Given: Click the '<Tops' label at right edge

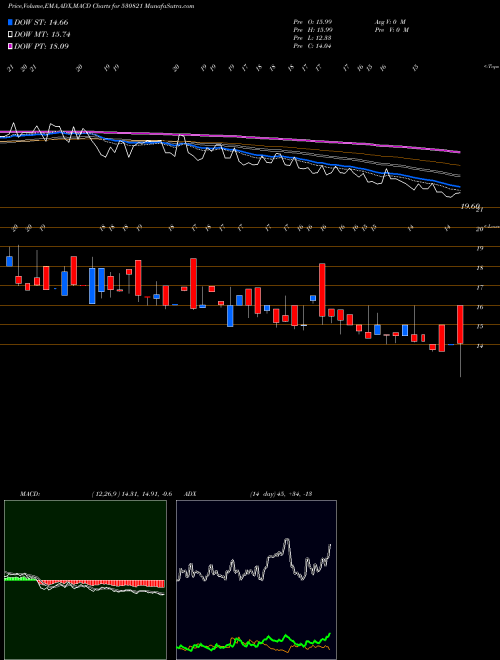Looking at the screenshot, I should [491, 66].
